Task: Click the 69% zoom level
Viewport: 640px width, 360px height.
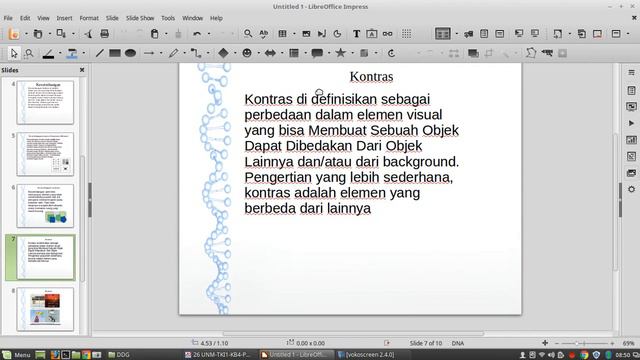Action: click(628, 343)
